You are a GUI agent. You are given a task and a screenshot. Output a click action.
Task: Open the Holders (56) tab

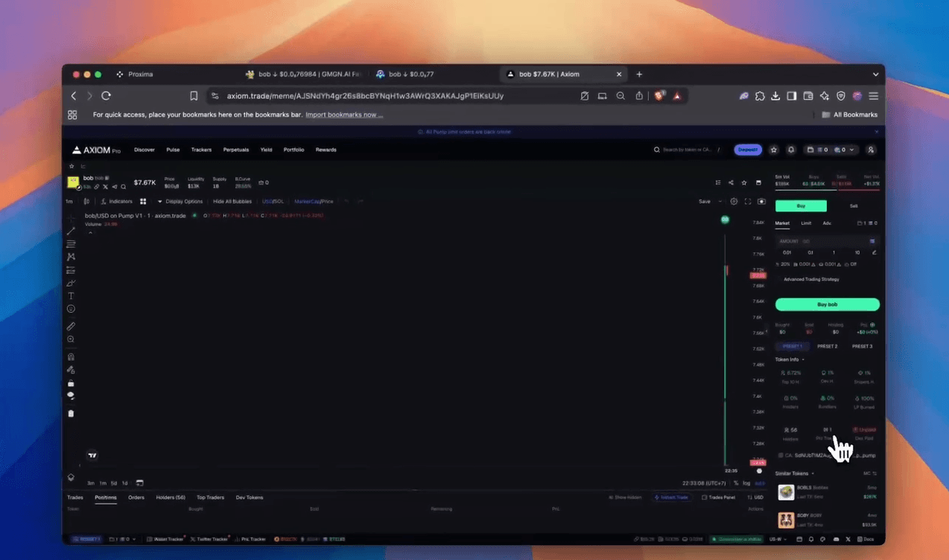click(x=171, y=497)
